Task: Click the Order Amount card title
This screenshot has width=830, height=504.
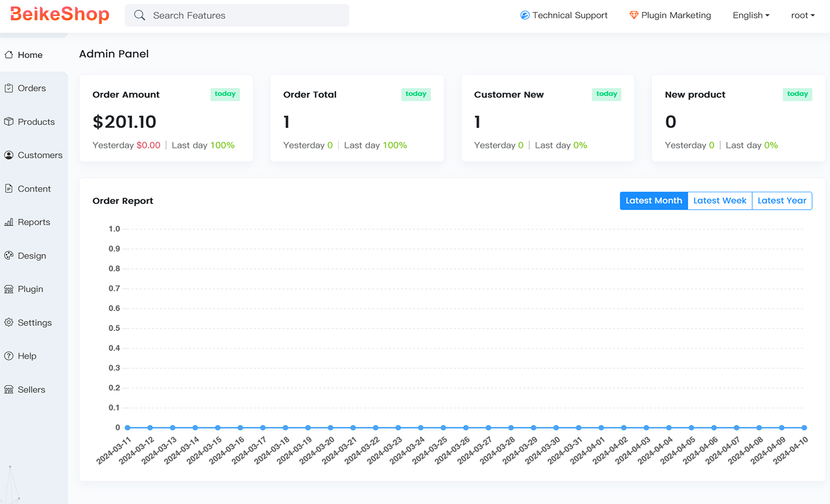Action: click(x=126, y=94)
